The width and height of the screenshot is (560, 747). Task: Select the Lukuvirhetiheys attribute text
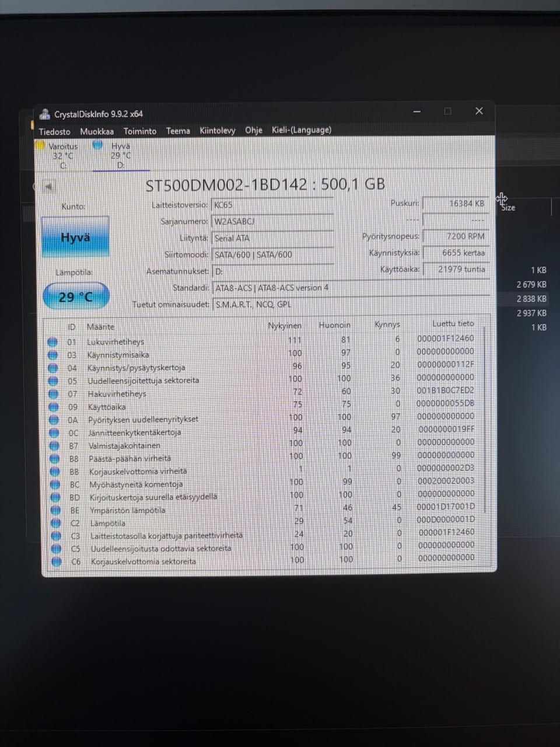click(116, 342)
